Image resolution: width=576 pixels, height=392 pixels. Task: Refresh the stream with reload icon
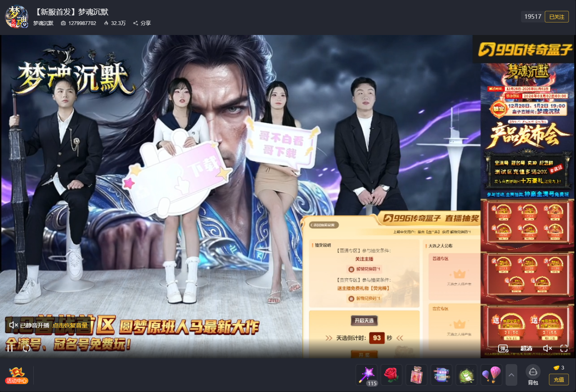[27, 348]
